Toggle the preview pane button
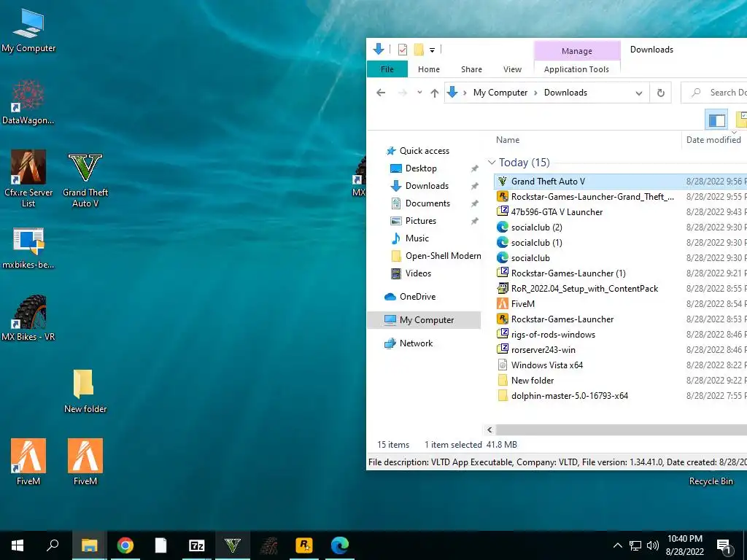This screenshot has height=560, width=747. click(716, 120)
